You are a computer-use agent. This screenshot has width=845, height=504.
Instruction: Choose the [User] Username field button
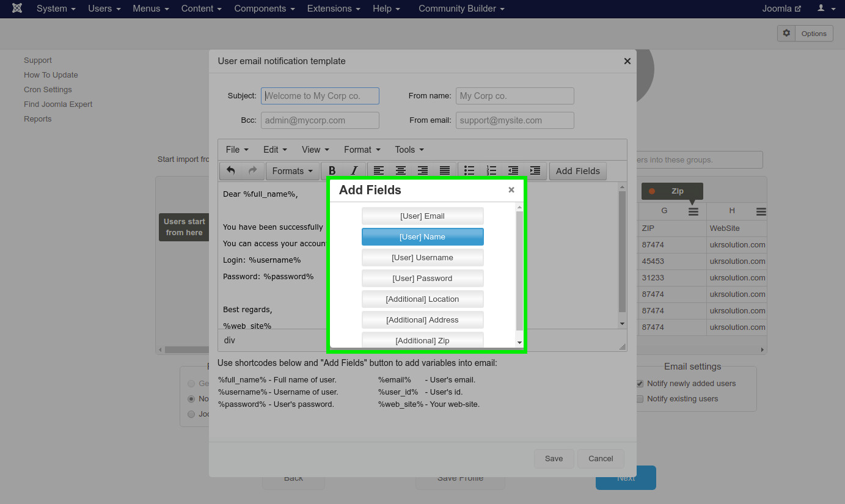point(422,258)
